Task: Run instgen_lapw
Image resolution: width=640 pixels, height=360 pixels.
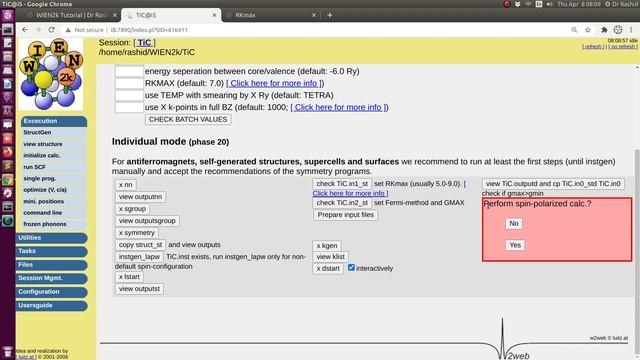Action: [139, 257]
